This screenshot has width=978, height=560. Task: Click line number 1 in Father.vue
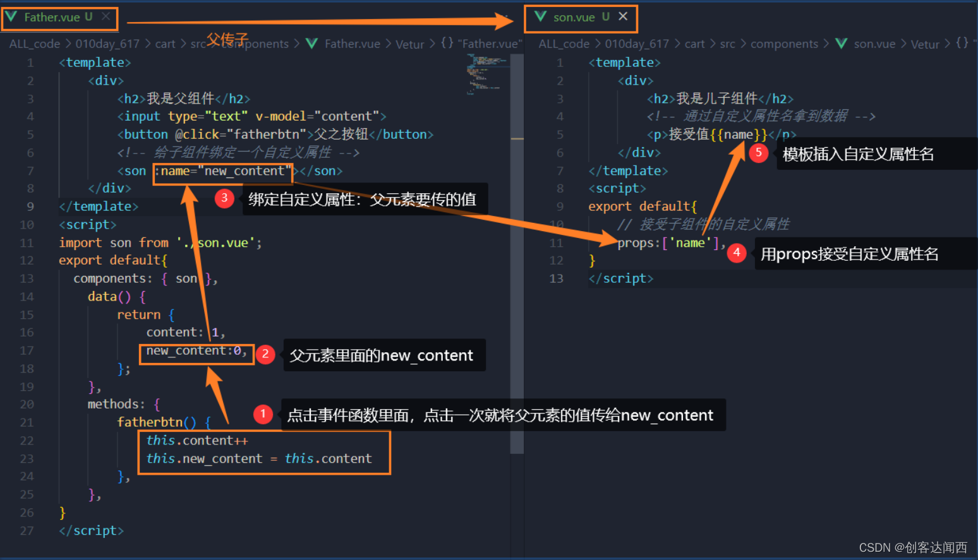30,63
